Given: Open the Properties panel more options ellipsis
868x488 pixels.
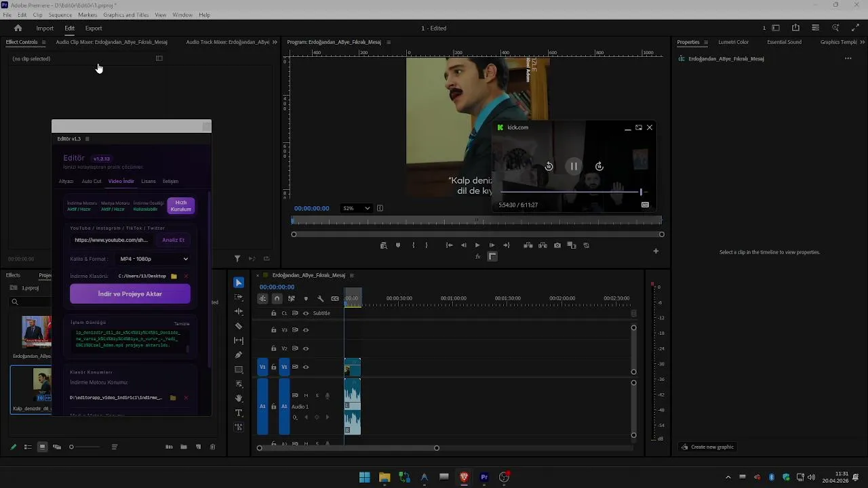Looking at the screenshot, I should [848, 58].
